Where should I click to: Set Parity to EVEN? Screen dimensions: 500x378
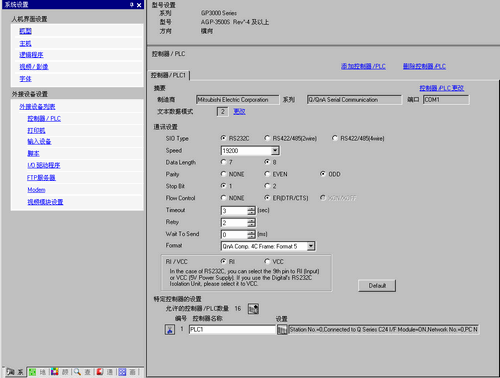[267, 174]
